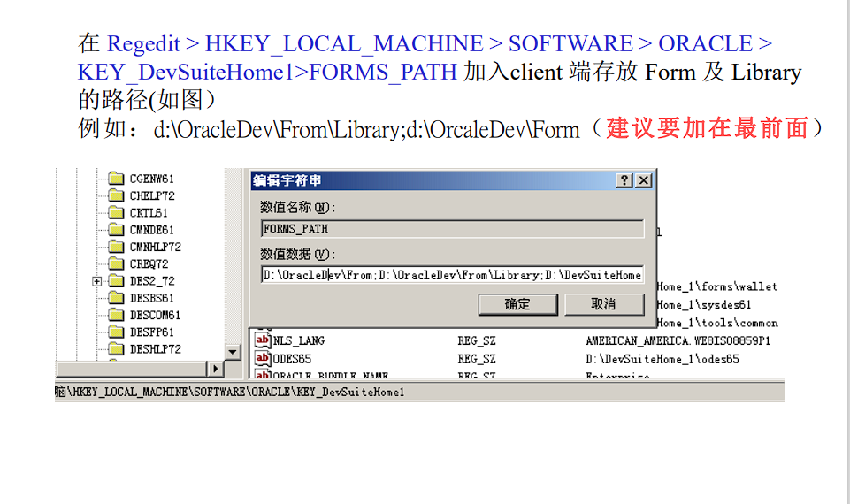Image resolution: width=850 pixels, height=504 pixels.
Task: Select the CGENW61 tree item label
Action: [x=152, y=179]
